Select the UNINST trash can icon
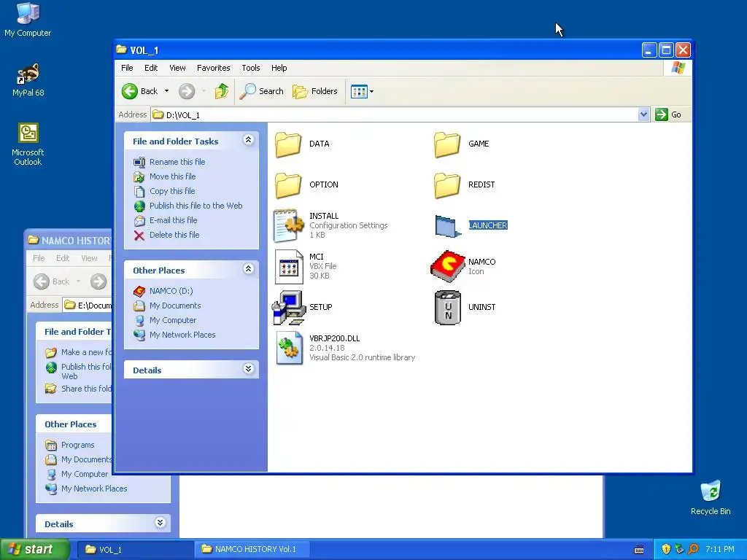The width and height of the screenshot is (747, 560). pos(448,308)
